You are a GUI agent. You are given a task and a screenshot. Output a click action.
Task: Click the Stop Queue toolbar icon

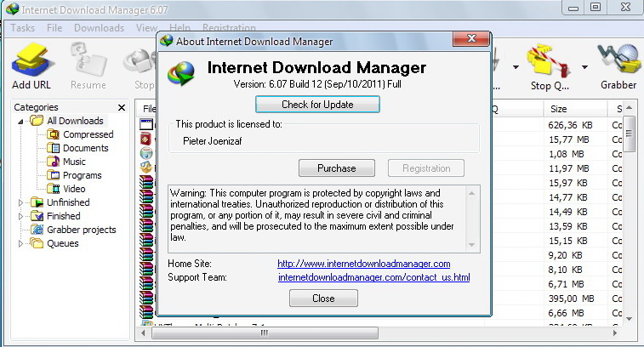tap(550, 62)
